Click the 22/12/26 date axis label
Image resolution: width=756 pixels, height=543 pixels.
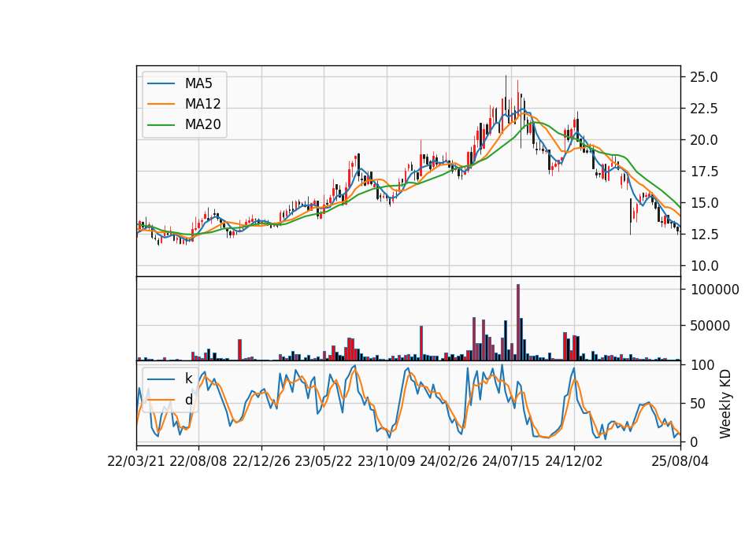[x=261, y=461]
